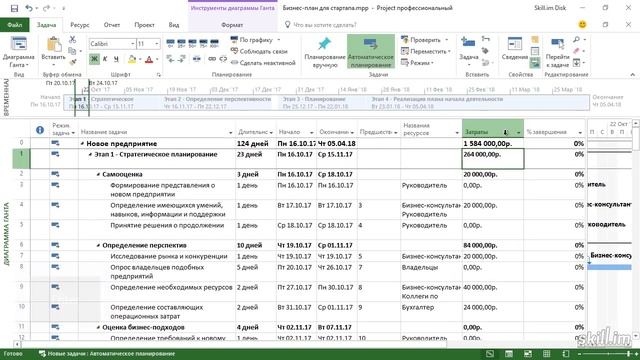
Task: Switch to the Отчет tab
Action: pyautogui.click(x=112, y=25)
